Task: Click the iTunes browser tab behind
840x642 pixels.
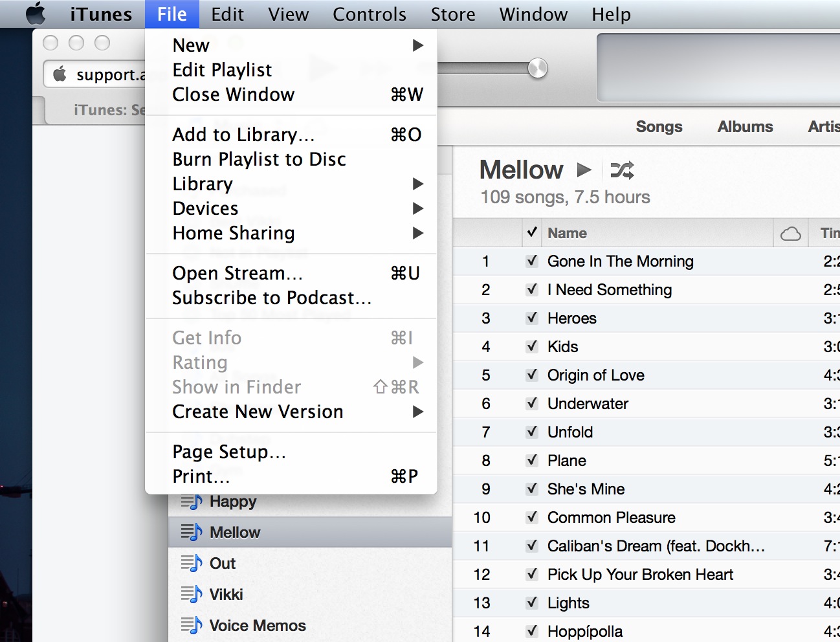Action: click(95, 110)
